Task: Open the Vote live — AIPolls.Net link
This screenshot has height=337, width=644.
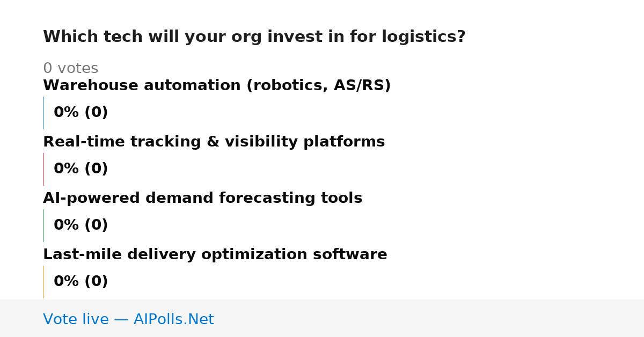Action: (x=128, y=319)
